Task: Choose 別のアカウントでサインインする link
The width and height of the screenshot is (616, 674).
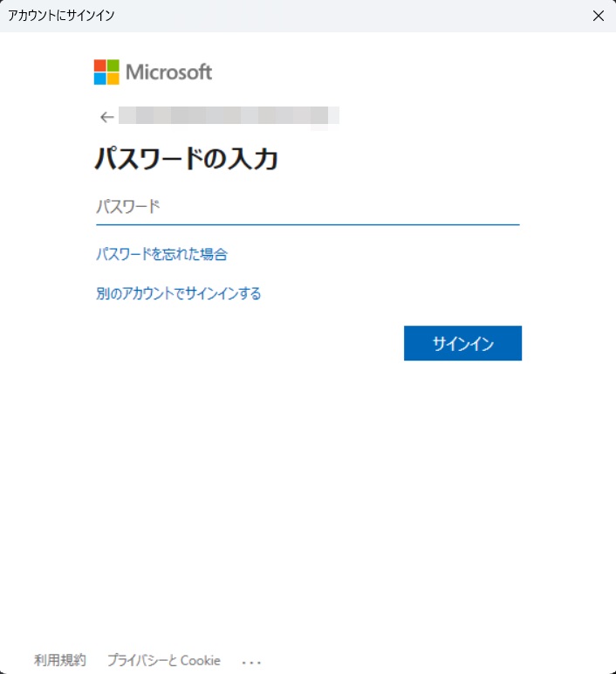Action: point(178,293)
